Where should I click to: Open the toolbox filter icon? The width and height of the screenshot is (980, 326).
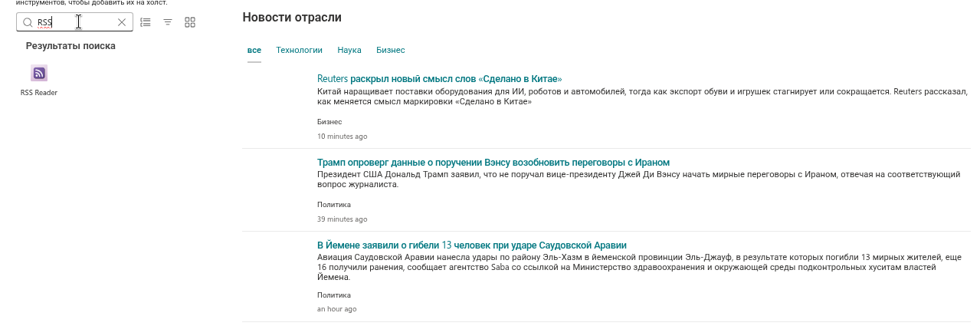pyautogui.click(x=168, y=22)
